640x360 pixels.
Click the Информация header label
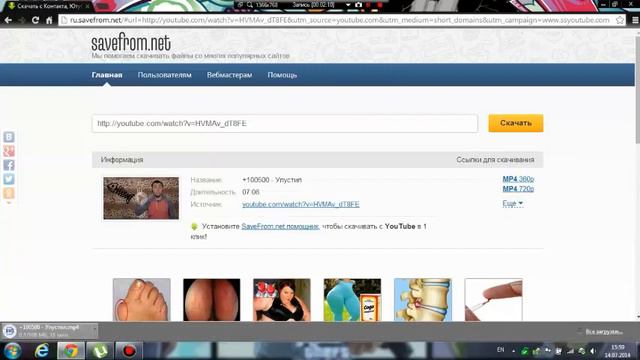(122, 160)
